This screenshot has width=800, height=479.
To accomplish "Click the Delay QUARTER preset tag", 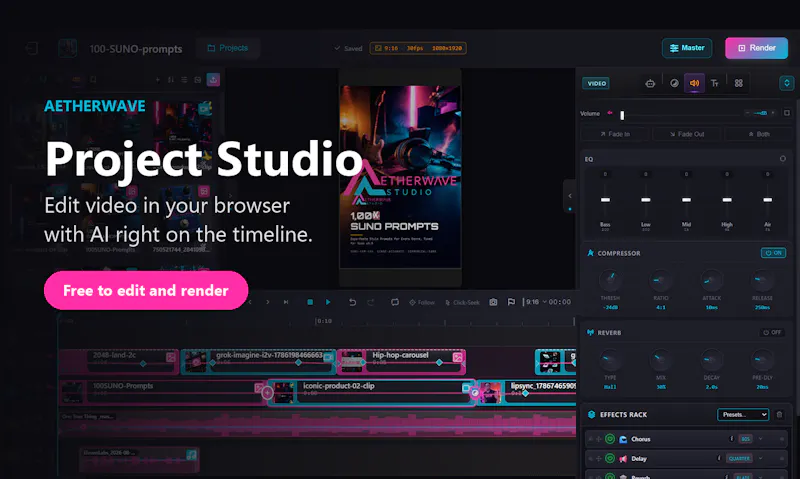I will point(739,459).
